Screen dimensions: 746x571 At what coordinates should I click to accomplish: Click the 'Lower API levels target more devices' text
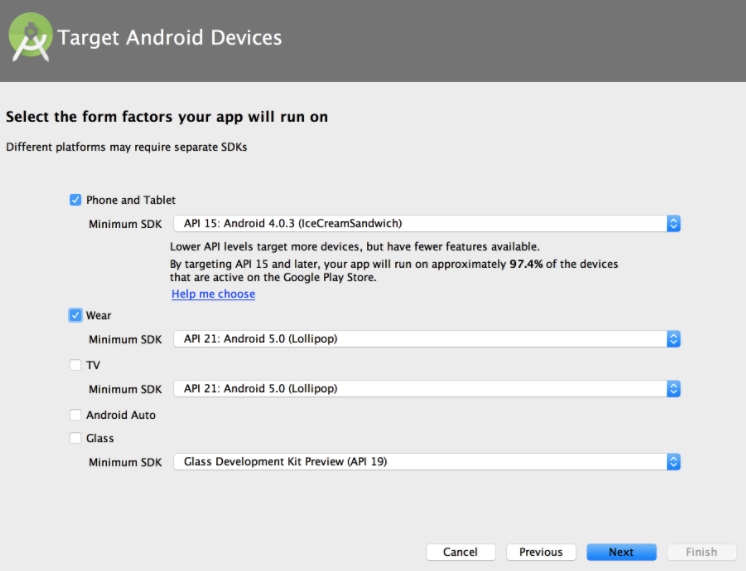(x=355, y=246)
